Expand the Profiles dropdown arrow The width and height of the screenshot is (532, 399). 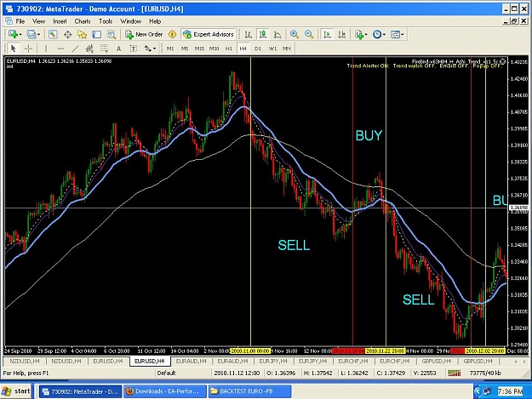(x=38, y=35)
